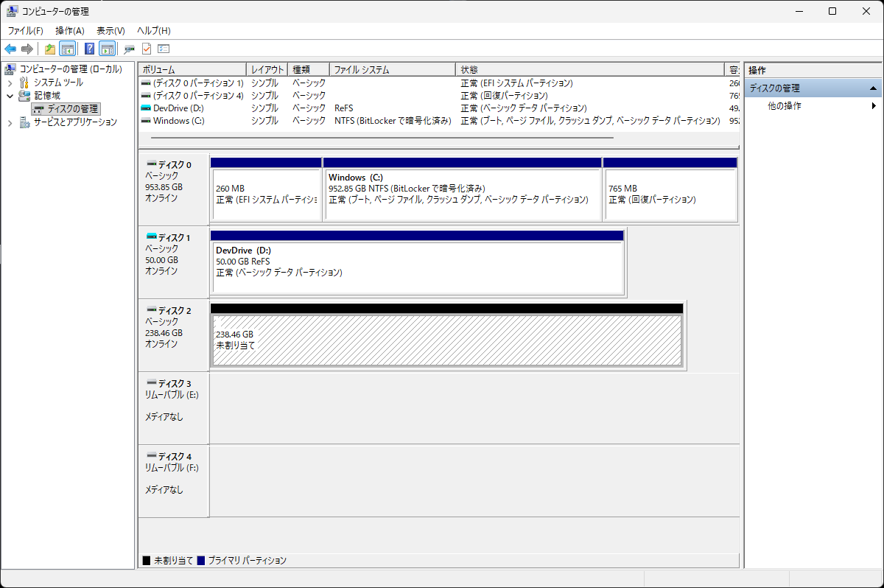Click the up one level folder icon

(x=49, y=49)
